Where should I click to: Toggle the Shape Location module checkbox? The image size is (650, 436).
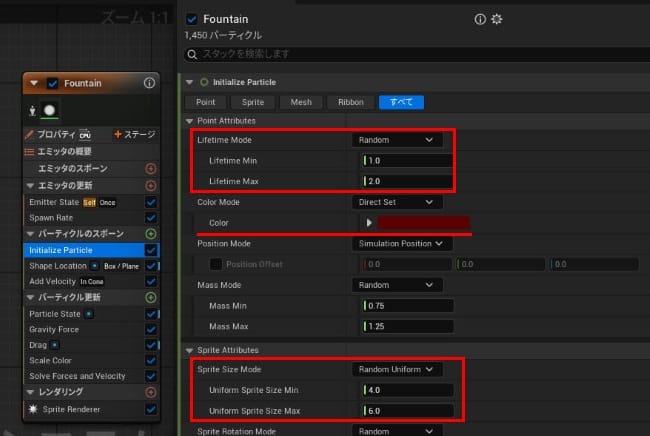(x=151, y=266)
